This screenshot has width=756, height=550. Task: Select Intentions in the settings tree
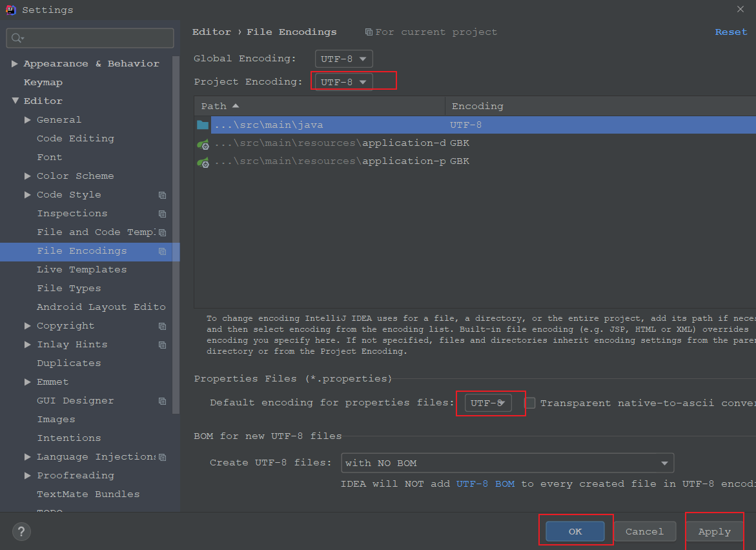pyautogui.click(x=69, y=438)
